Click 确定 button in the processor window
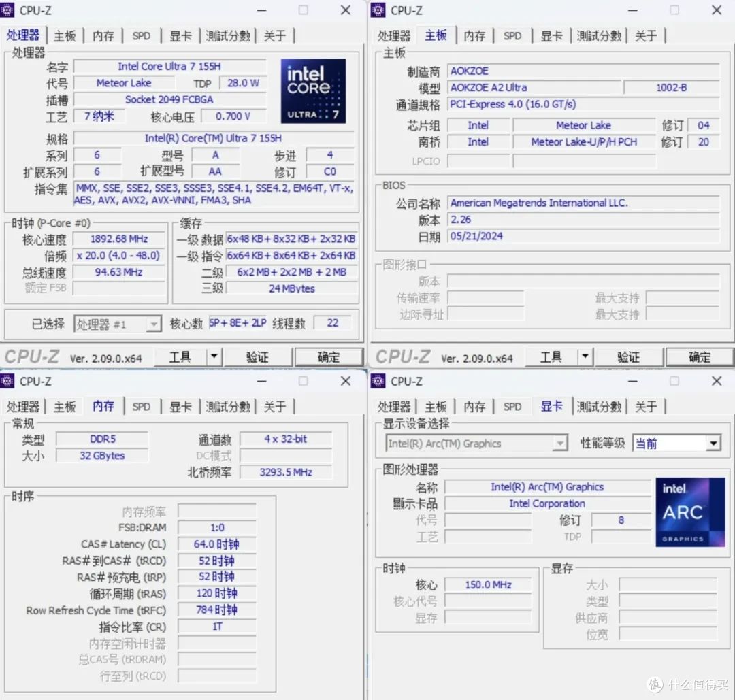 329,356
